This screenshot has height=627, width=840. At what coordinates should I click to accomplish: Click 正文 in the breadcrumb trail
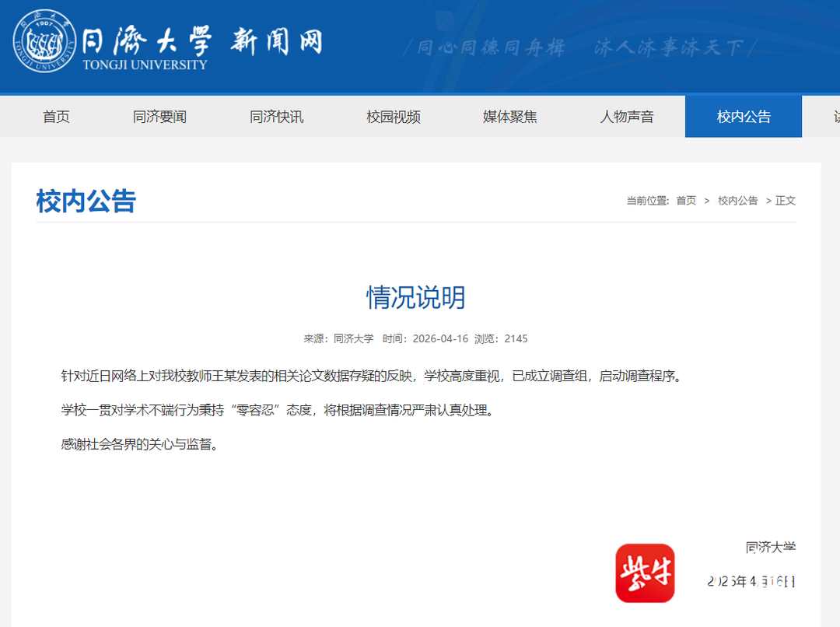click(x=786, y=201)
